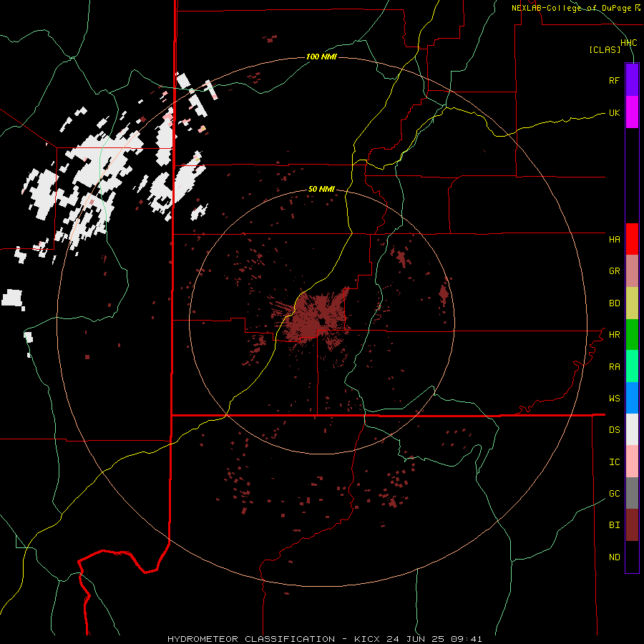Click the BI brown legend swatch
Viewport: 644px width, 644px height.
pyautogui.click(x=632, y=525)
